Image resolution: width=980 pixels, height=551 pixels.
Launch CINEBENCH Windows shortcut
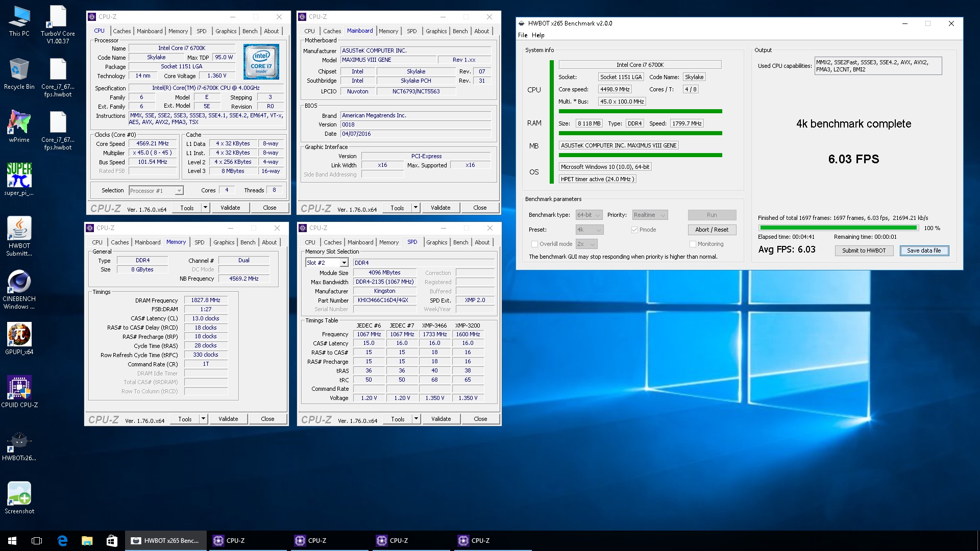coord(19,290)
